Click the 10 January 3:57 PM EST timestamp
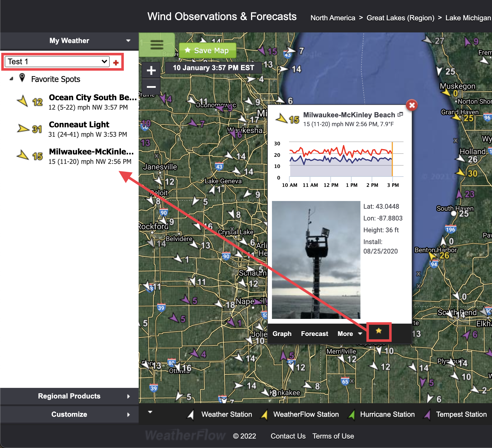Image resolution: width=492 pixels, height=448 pixels. (213, 68)
